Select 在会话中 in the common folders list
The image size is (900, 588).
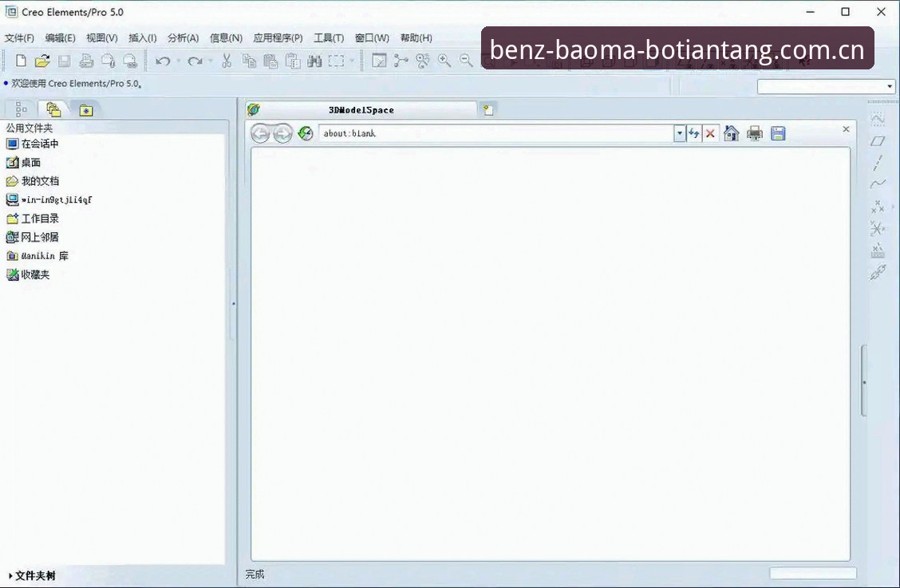pos(32,144)
